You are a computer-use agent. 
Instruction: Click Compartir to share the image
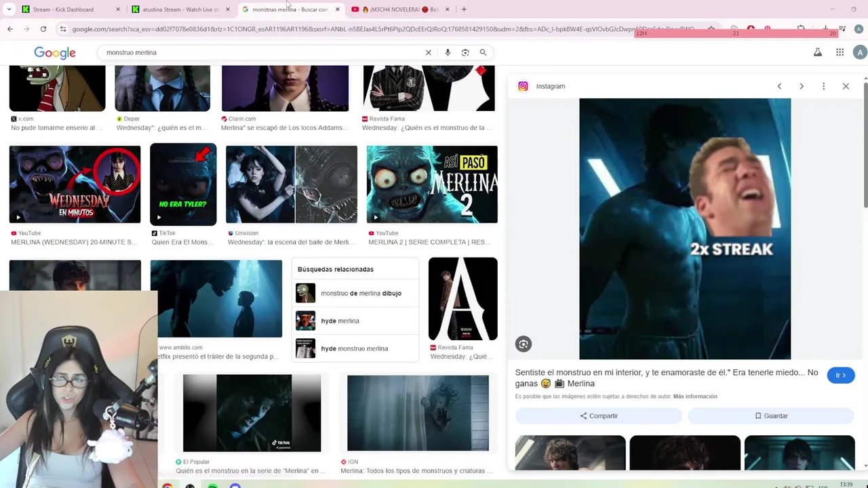pos(599,415)
